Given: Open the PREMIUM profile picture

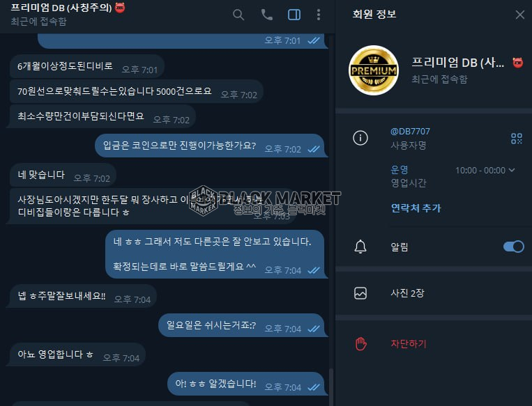Looking at the screenshot, I should [x=374, y=70].
